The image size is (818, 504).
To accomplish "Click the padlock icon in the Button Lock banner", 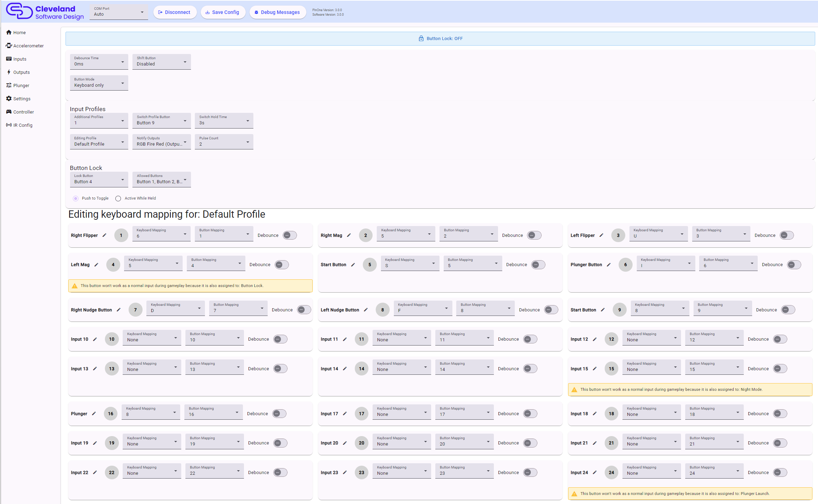I will click(x=421, y=39).
